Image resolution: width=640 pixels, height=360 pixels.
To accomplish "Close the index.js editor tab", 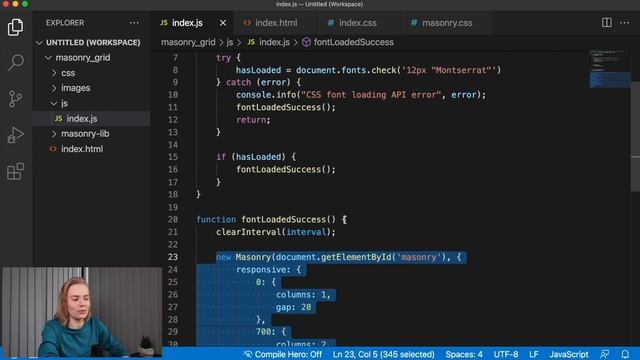I will pos(223,23).
